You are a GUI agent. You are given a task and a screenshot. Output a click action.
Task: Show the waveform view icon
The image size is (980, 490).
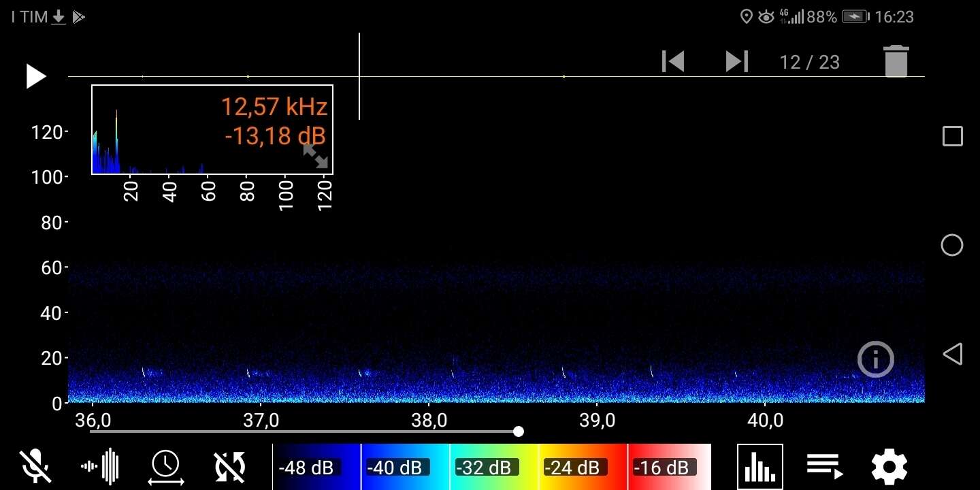(100, 467)
